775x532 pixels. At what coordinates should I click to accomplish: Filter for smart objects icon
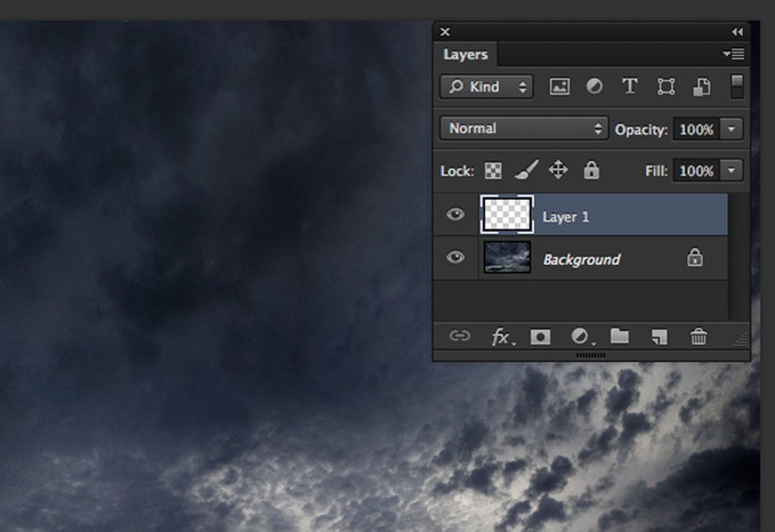click(701, 87)
